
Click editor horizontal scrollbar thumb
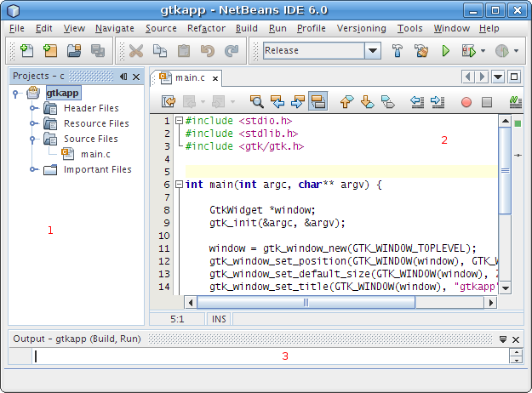pos(306,302)
